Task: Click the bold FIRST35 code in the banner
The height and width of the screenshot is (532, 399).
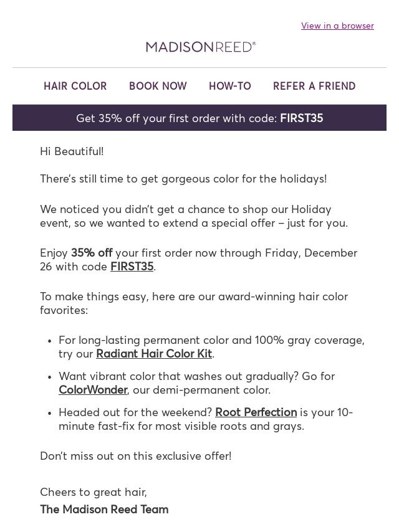Action: pos(302,118)
